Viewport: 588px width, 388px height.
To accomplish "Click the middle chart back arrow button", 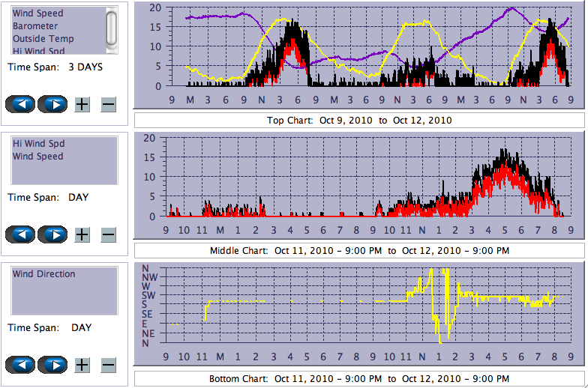I will 20,234.
